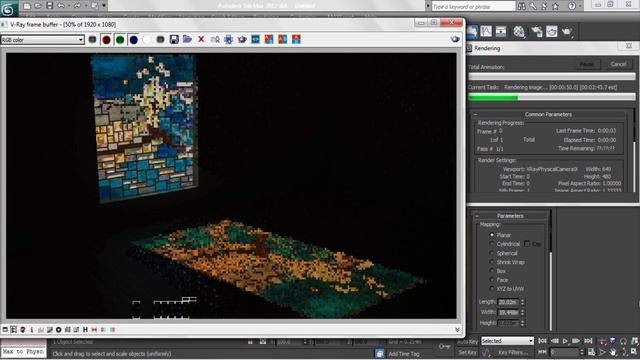Click the track mouse while rendering icon
Screen dimensions: 640x360
click(229, 40)
